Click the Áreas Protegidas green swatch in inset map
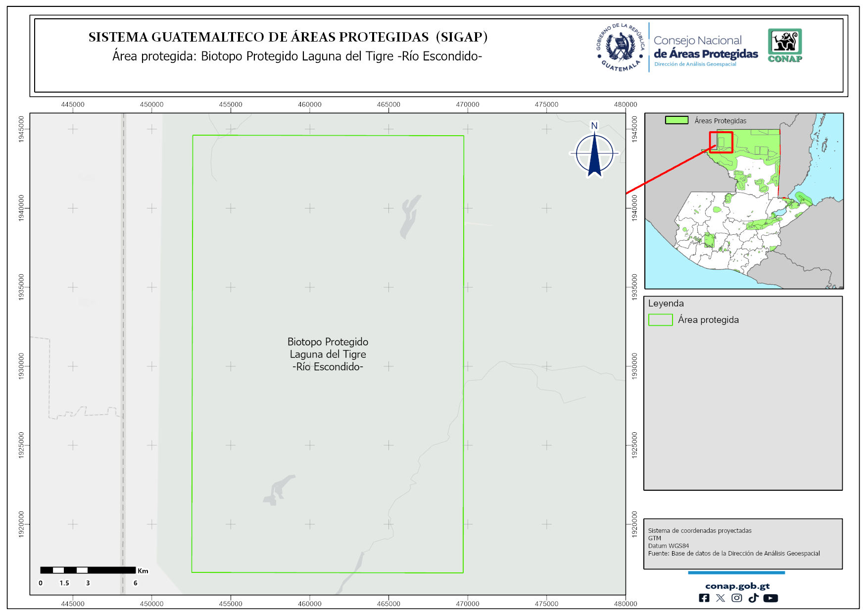868x614 pixels. (x=676, y=120)
